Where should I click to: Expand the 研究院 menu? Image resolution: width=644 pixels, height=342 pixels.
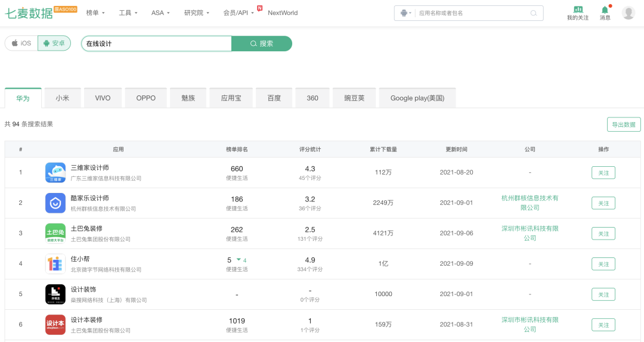197,13
